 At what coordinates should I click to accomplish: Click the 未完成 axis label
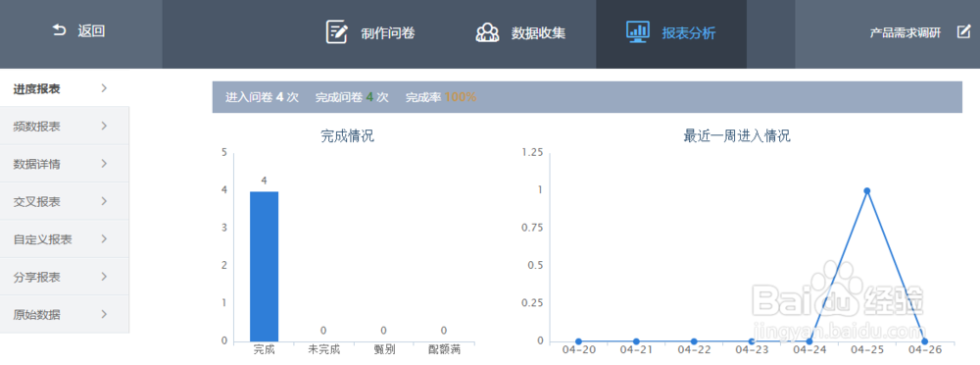(323, 350)
